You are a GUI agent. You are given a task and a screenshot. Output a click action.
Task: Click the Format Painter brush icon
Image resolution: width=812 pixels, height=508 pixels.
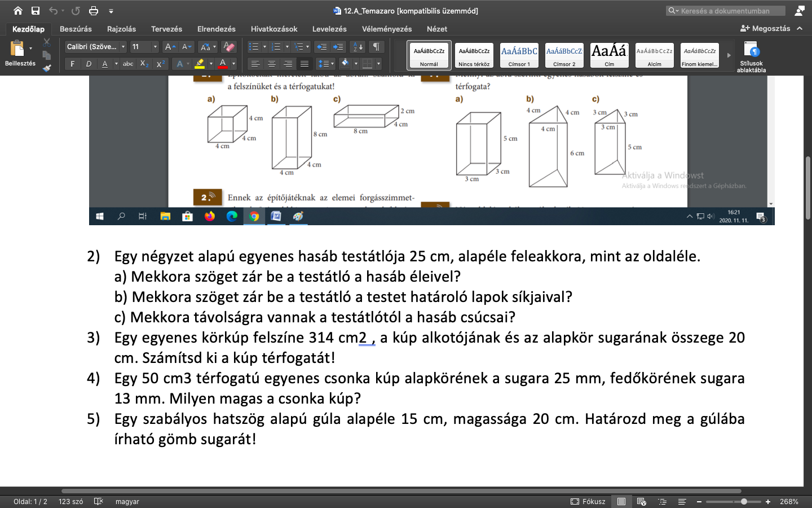(47, 68)
